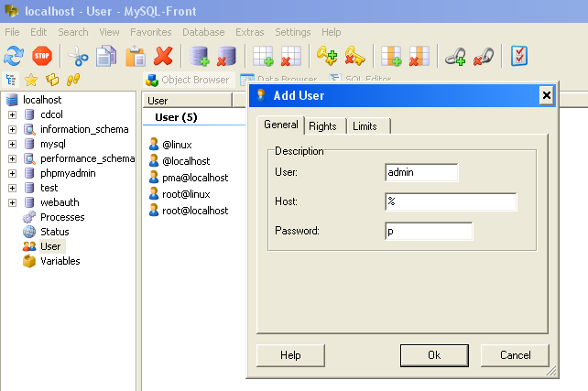Click the checklist icon in toolbar
This screenshot has height=391, width=588.
point(519,57)
